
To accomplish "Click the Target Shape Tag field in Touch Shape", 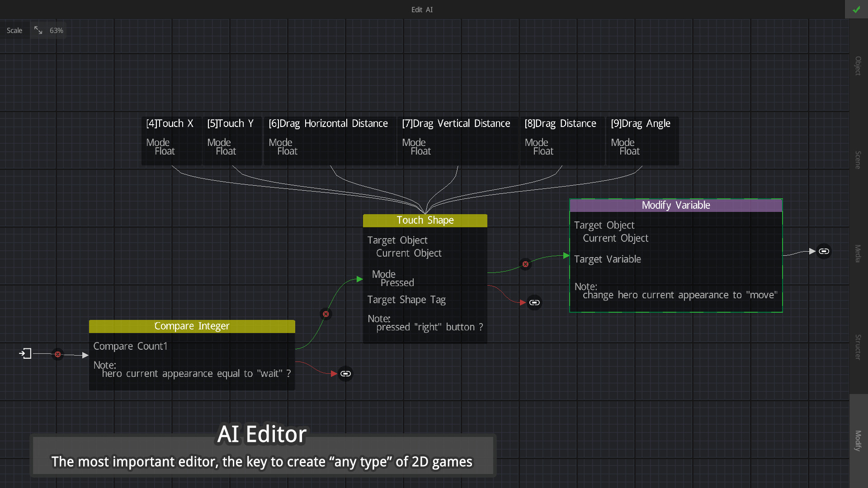I will [x=406, y=300].
